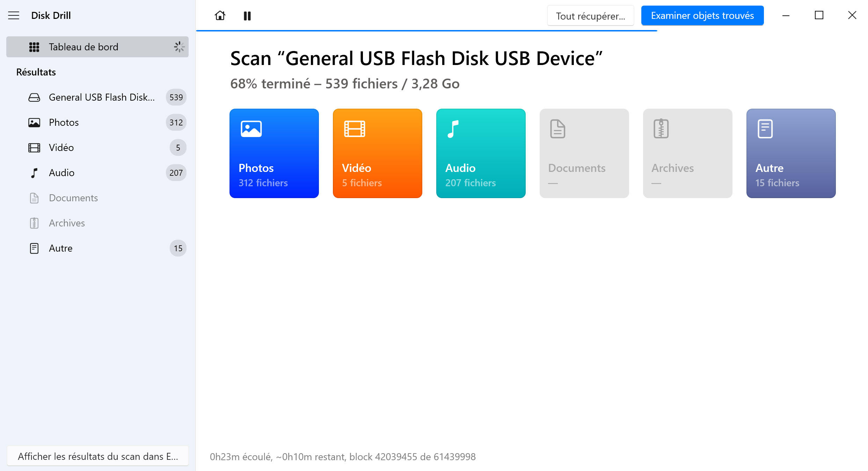Click the Pause scan icon
Screen dimensions: 868x471
pos(248,16)
